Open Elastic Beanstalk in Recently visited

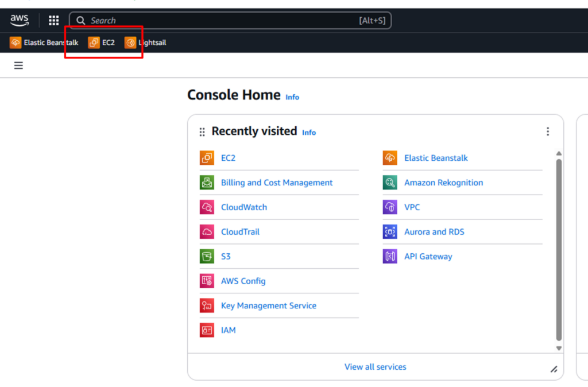pos(436,158)
